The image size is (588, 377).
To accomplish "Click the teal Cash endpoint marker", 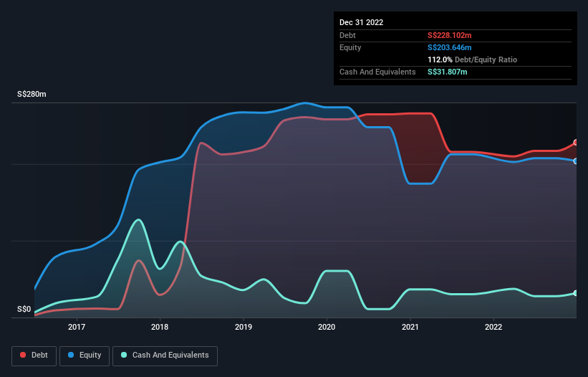I will point(576,293).
